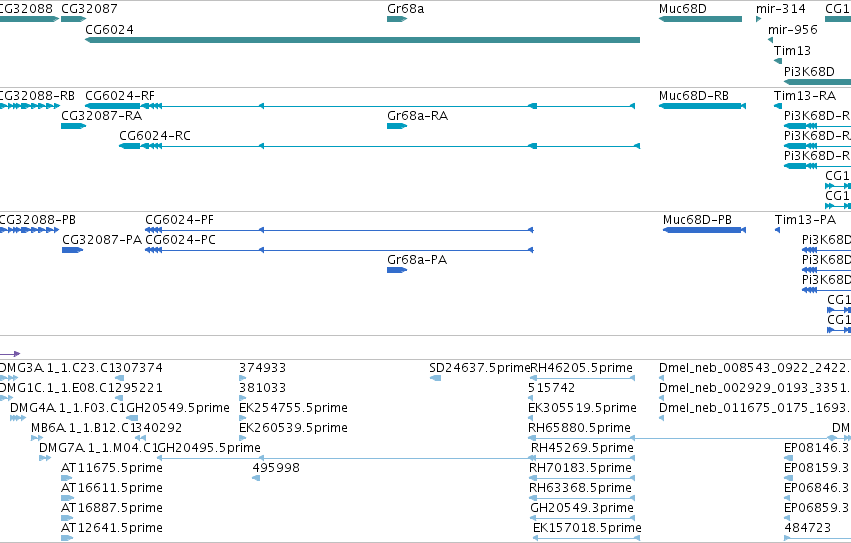851x543 pixels.
Task: Select protein Gr68a-PA
Action: click(x=397, y=270)
